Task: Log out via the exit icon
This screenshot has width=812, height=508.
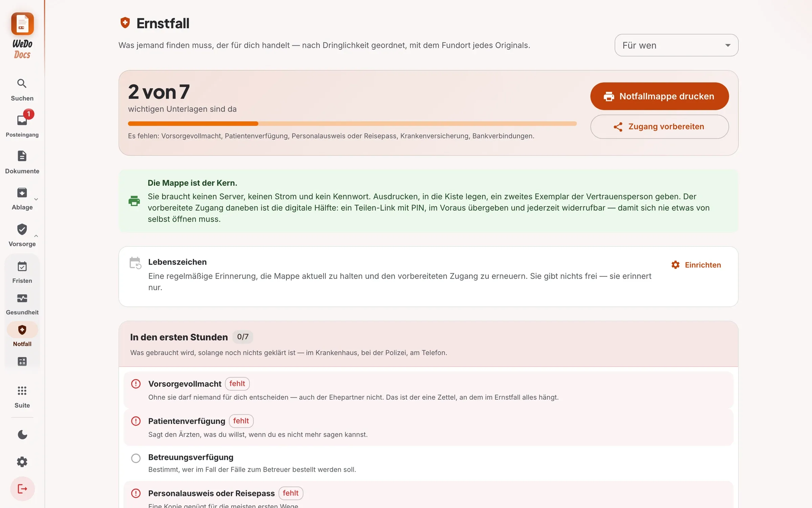Action: (22, 489)
